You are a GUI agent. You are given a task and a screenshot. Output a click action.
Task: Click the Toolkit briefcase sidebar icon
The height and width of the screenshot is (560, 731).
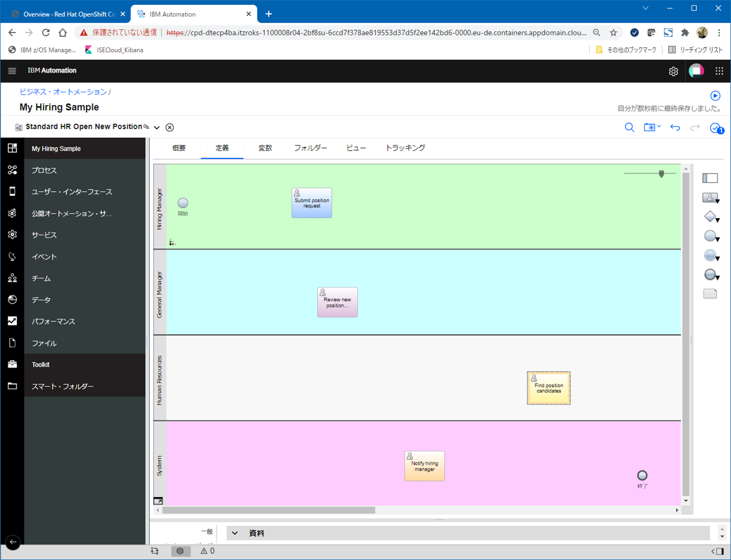click(12, 364)
